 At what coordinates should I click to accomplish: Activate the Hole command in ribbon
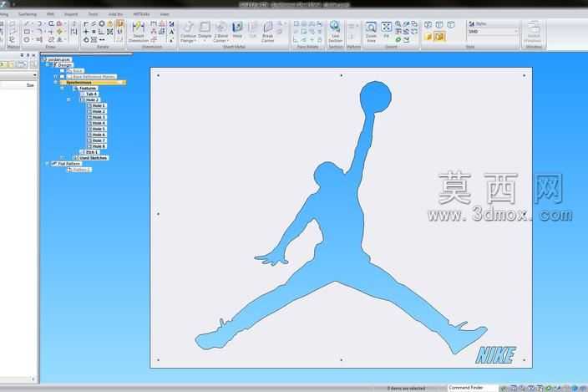(237, 30)
